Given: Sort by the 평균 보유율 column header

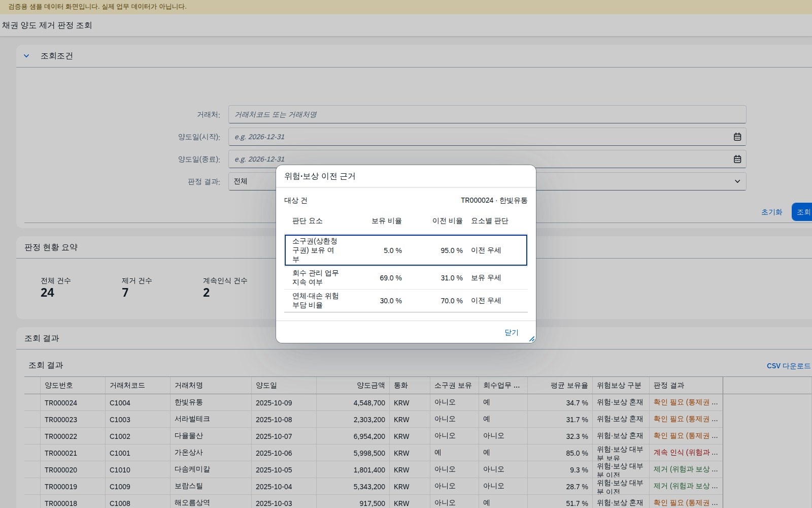Looking at the screenshot, I should [560, 386].
